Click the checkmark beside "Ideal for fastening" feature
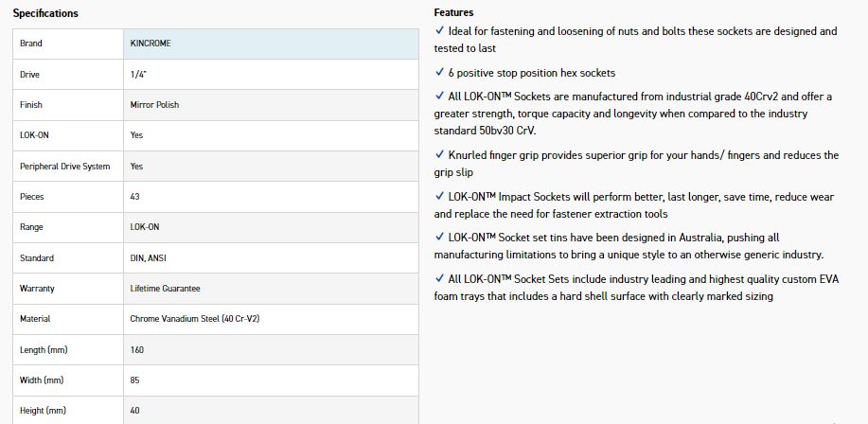 click(439, 31)
